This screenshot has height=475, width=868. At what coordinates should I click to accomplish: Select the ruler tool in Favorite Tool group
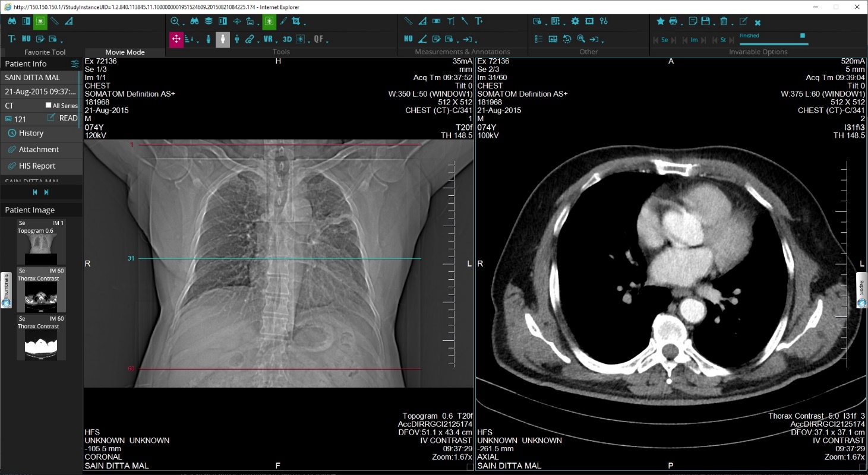point(55,21)
